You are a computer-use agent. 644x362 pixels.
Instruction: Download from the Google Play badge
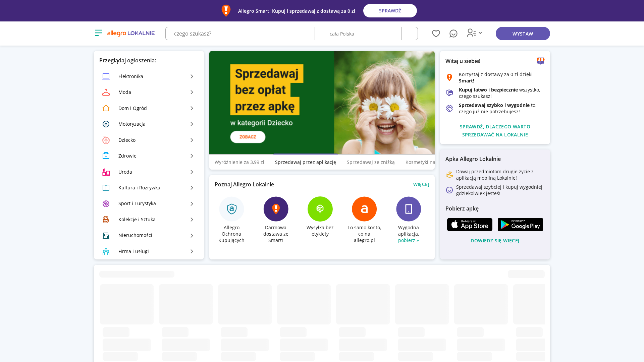click(x=520, y=225)
